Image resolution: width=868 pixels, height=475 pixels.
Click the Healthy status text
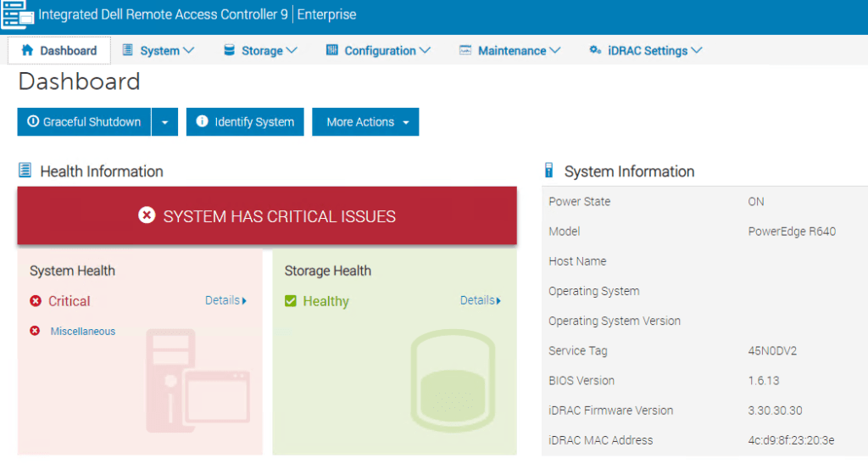point(326,301)
